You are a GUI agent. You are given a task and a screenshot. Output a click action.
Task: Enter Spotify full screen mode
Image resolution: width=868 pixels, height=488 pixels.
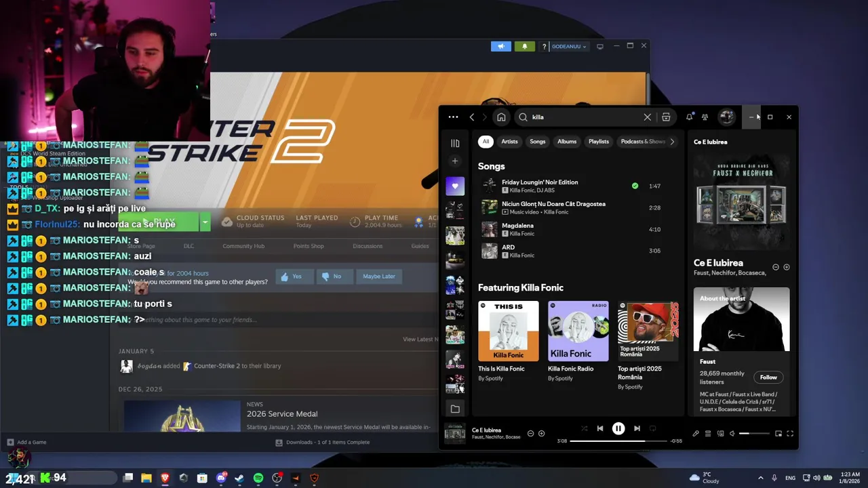790,434
